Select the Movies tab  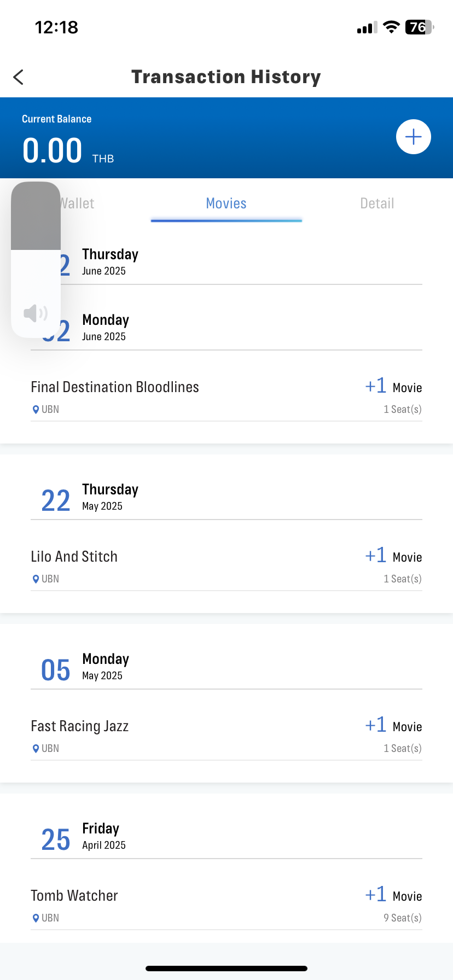point(226,203)
